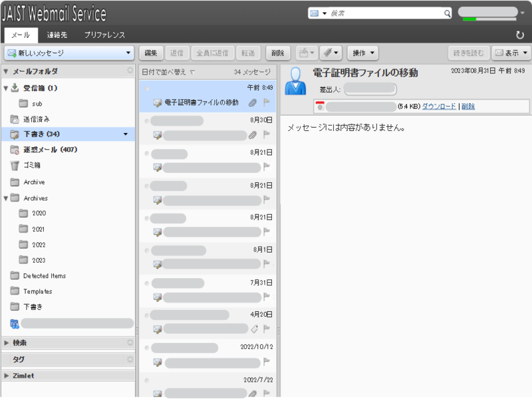
Task: Expand the Zimlet section
Action: point(7,376)
